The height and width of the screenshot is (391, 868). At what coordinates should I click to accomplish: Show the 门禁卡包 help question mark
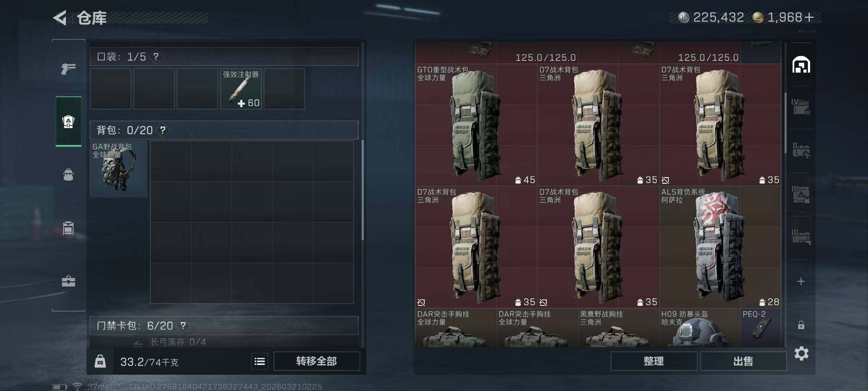point(183,325)
